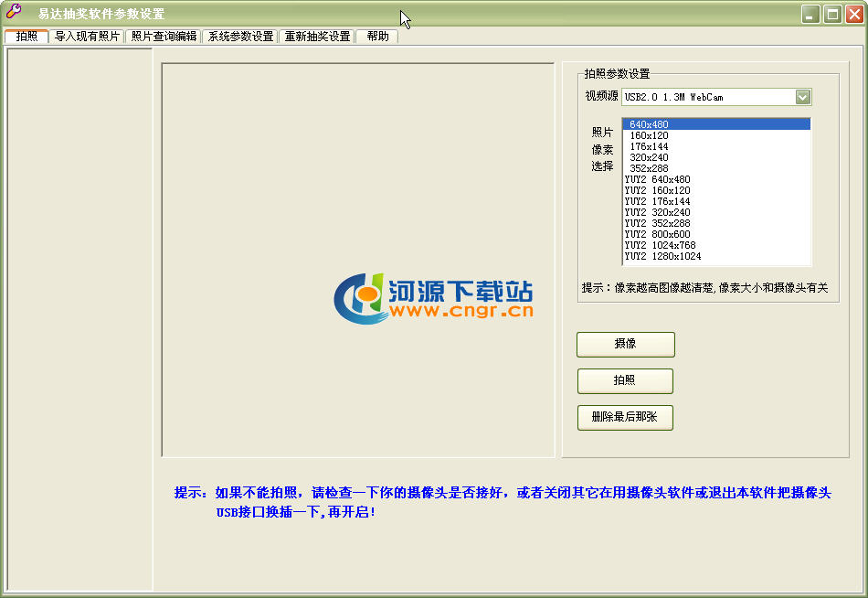Switch to the 拍照 tab
868x598 pixels.
click(26, 36)
